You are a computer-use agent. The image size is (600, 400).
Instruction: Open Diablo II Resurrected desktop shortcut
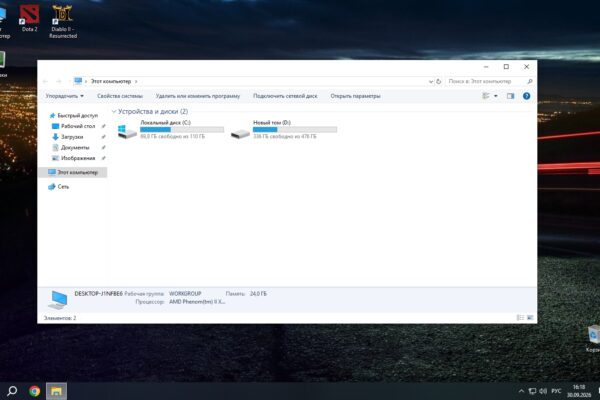click(x=63, y=21)
